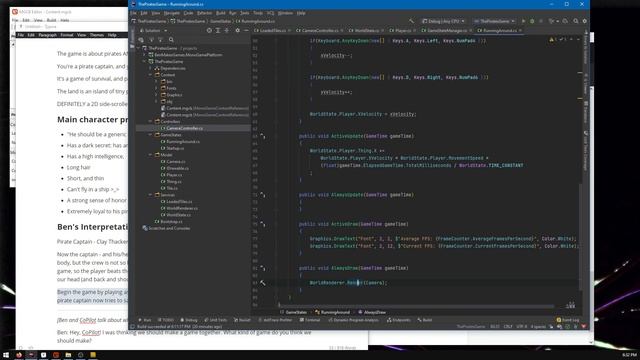The height and width of the screenshot is (360, 640).
Task: Collapse the Models folder in solution tree
Action: (x=151, y=155)
